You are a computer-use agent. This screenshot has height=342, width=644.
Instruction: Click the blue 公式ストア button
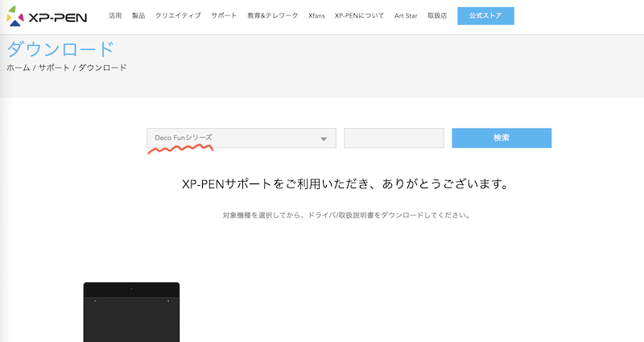point(485,16)
